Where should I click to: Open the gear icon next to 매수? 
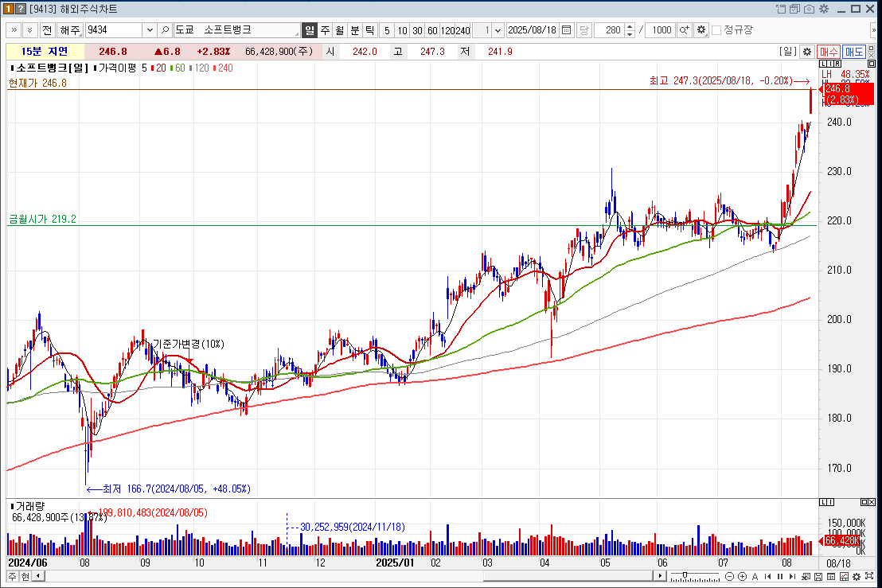pos(806,52)
